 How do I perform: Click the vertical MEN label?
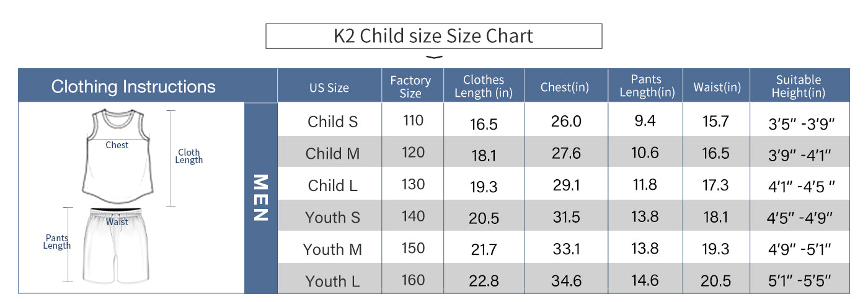click(260, 198)
